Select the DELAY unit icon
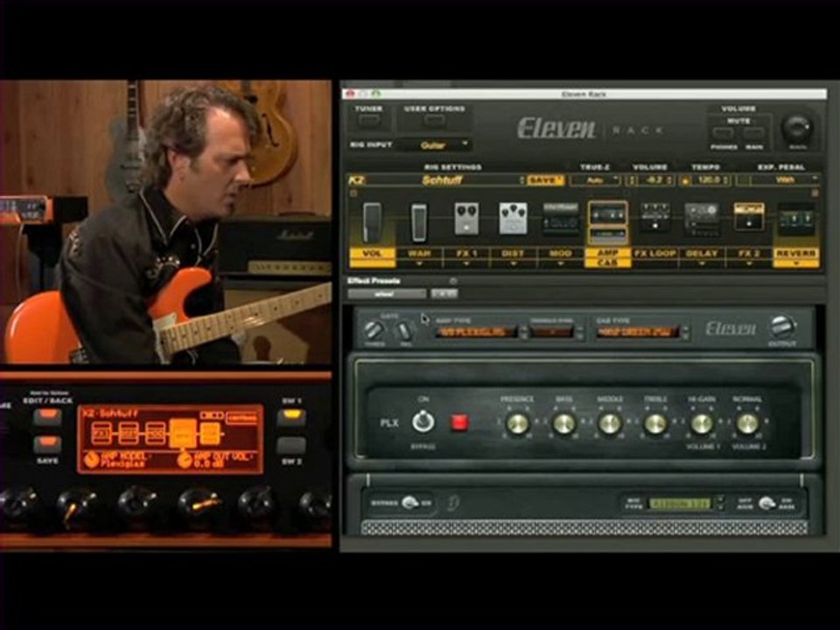Image resolution: width=840 pixels, height=630 pixels. (x=701, y=219)
